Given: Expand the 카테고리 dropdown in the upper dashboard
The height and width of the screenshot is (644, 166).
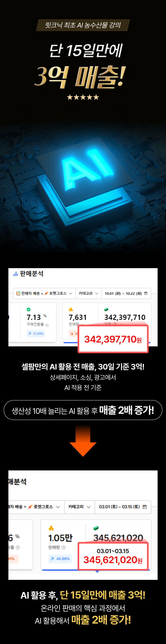Looking at the screenshot, I should 88,293.
